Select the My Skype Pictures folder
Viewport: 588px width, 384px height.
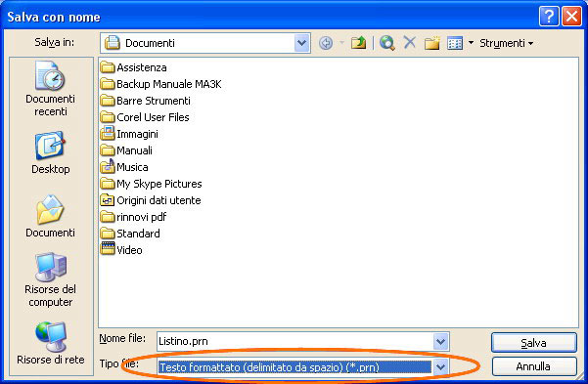coord(151,184)
